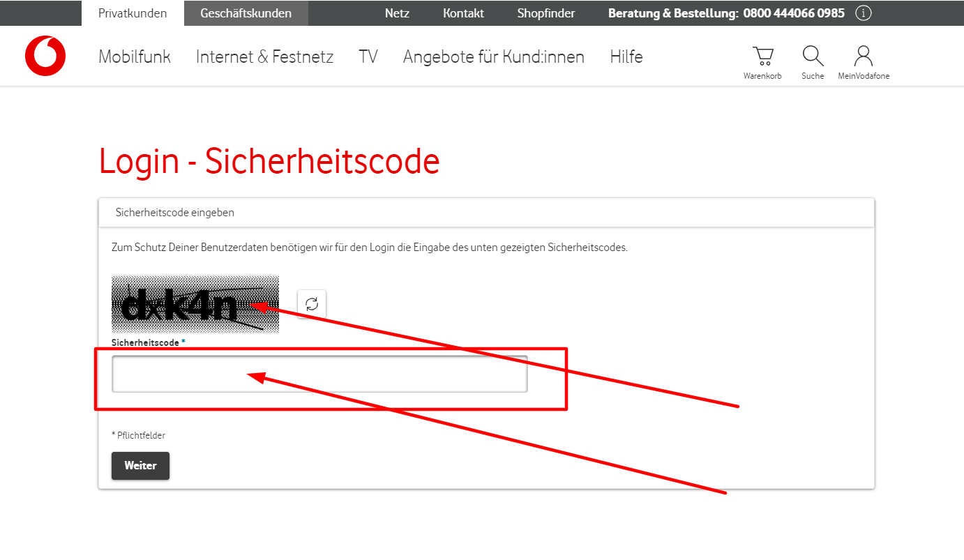The width and height of the screenshot is (964, 560).
Task: Open the Mobilfunk menu
Action: coord(135,56)
